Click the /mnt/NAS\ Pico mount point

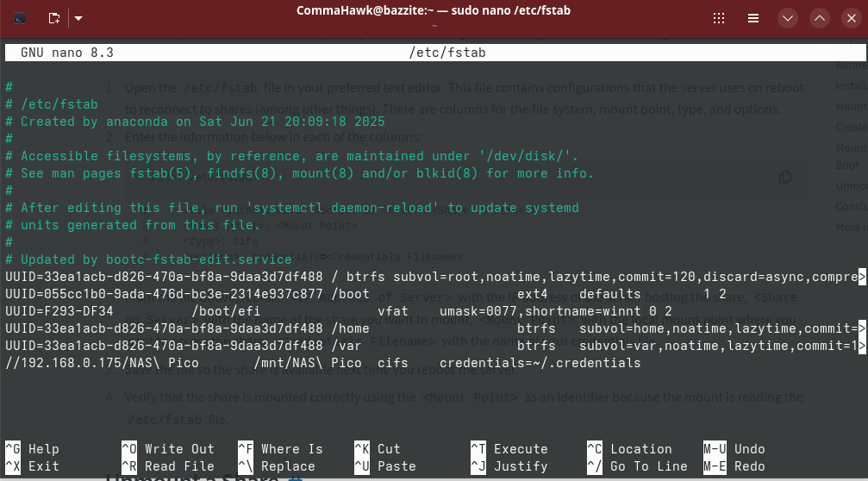[307, 363]
